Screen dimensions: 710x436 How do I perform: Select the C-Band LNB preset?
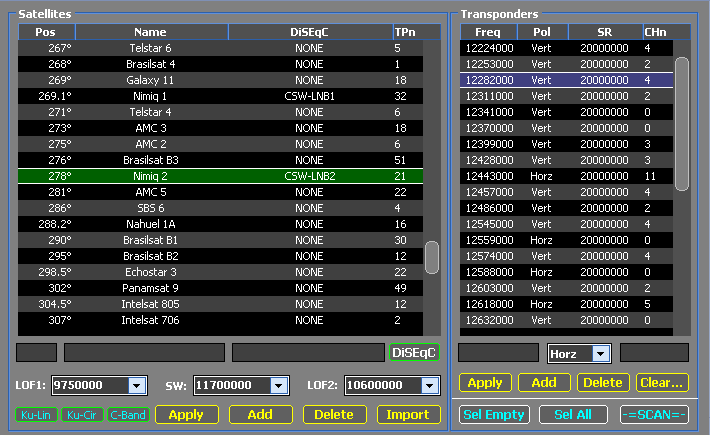coord(129,415)
